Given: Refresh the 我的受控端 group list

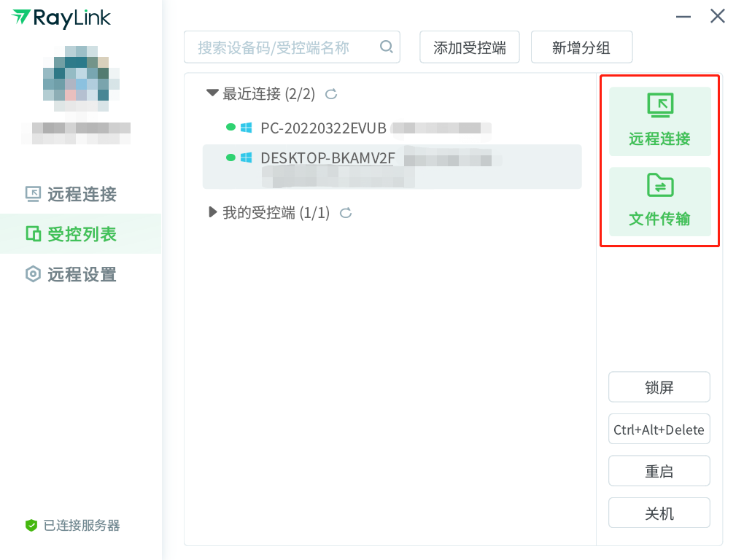Looking at the screenshot, I should click(x=346, y=213).
